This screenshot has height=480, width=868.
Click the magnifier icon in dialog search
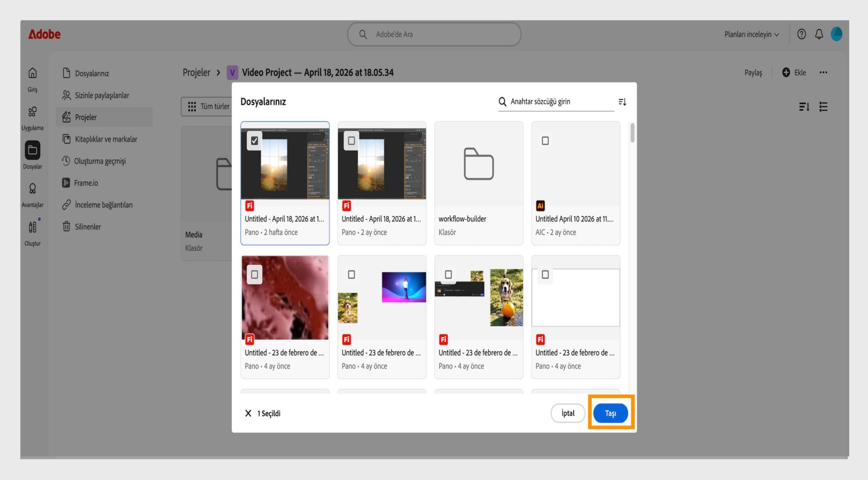(x=502, y=102)
